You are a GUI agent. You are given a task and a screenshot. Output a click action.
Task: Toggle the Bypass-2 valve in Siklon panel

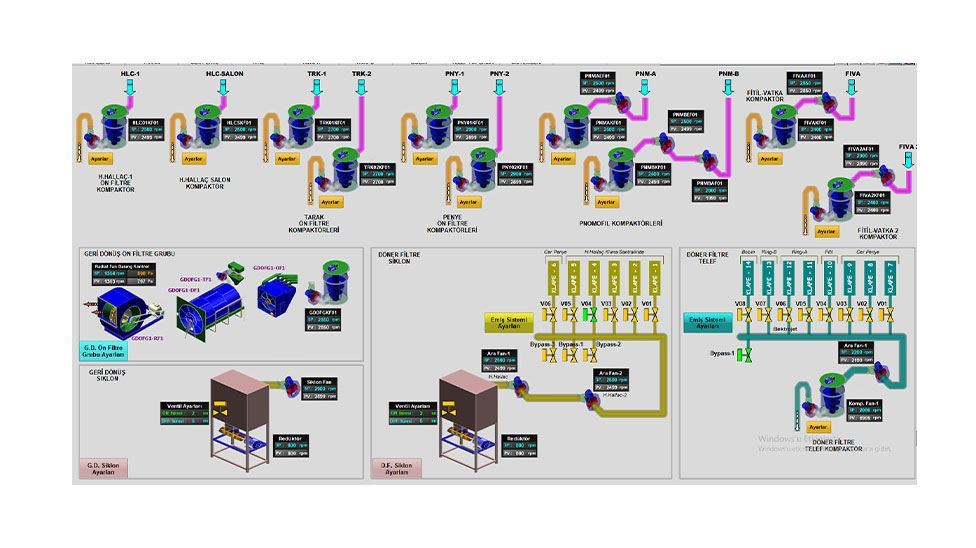click(609, 357)
